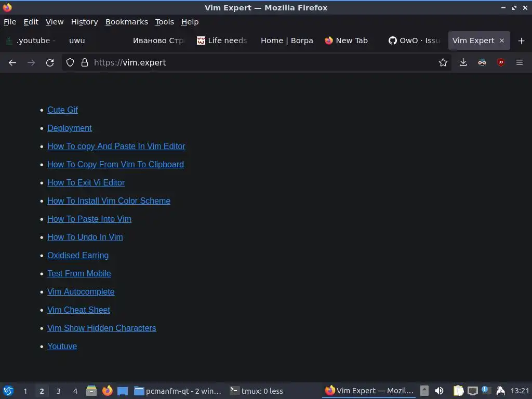Close the Vim Expert tab

502,41
